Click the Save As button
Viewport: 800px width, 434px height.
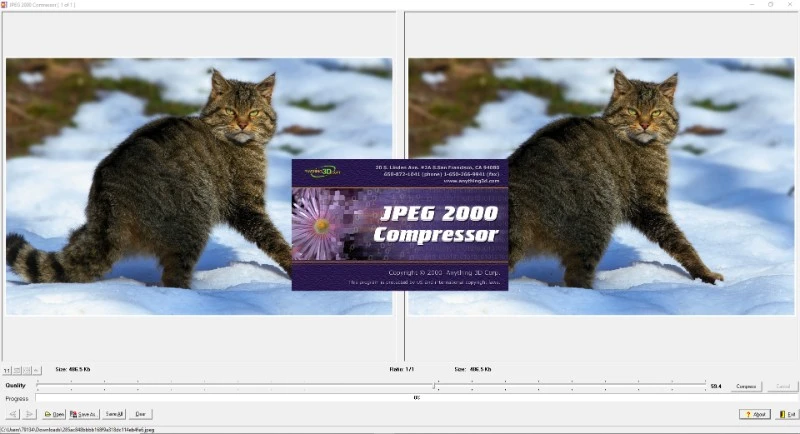pos(83,414)
